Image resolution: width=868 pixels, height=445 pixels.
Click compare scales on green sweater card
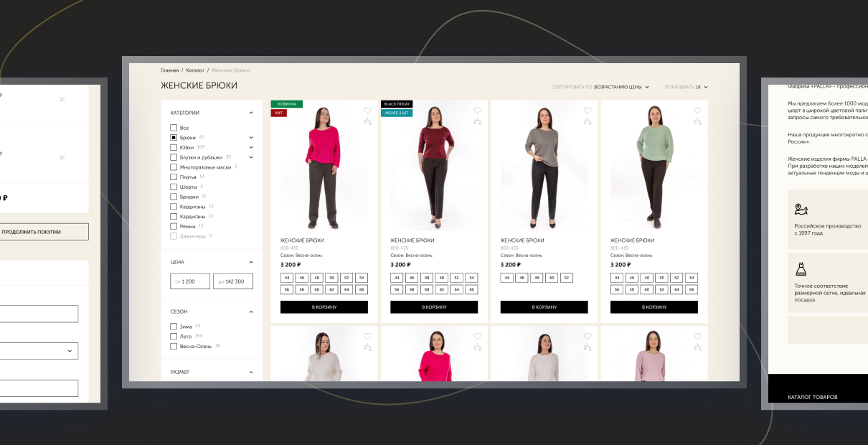[697, 121]
